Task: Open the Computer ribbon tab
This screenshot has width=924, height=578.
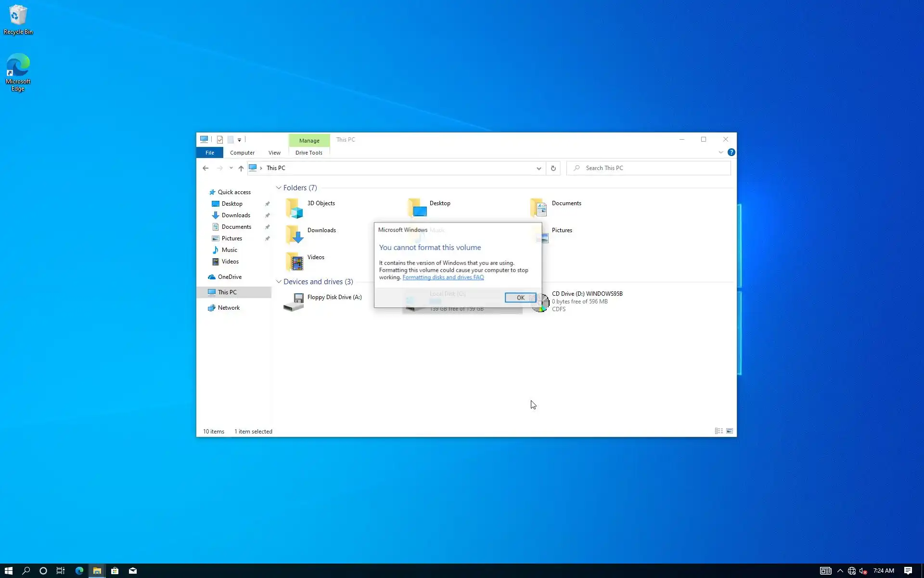Action: coord(242,153)
